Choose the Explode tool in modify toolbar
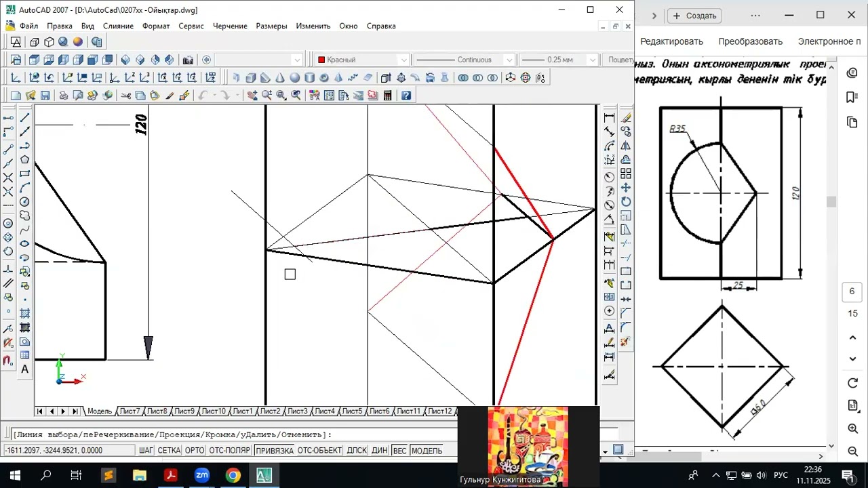 pyautogui.click(x=626, y=342)
